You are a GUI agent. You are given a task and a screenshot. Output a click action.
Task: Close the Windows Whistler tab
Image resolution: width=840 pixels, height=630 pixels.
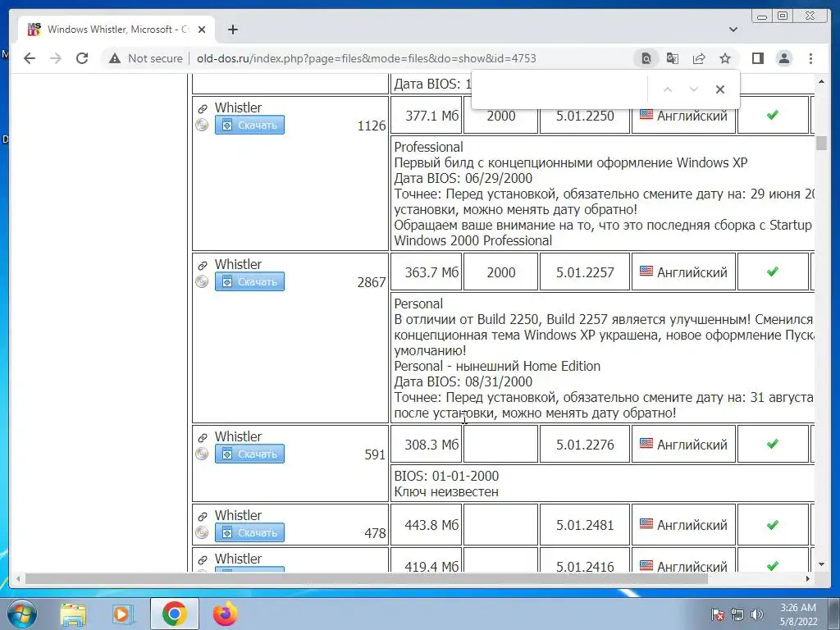[x=202, y=30]
